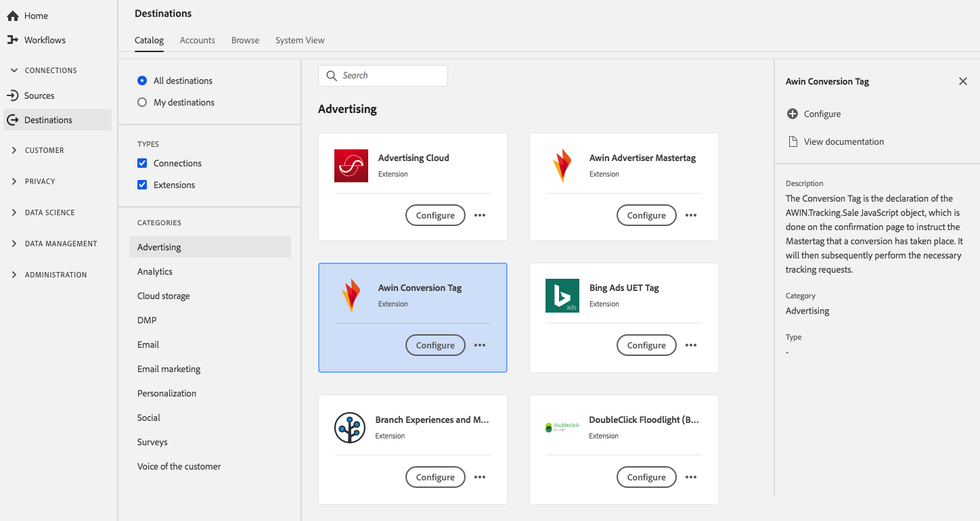Viewport: 980px width, 521px height.
Task: Click the Home house icon
Action: (x=12, y=16)
